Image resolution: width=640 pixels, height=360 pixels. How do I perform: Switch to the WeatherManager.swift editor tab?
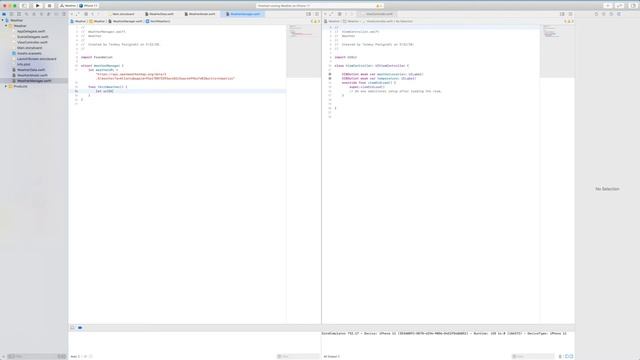243,14
